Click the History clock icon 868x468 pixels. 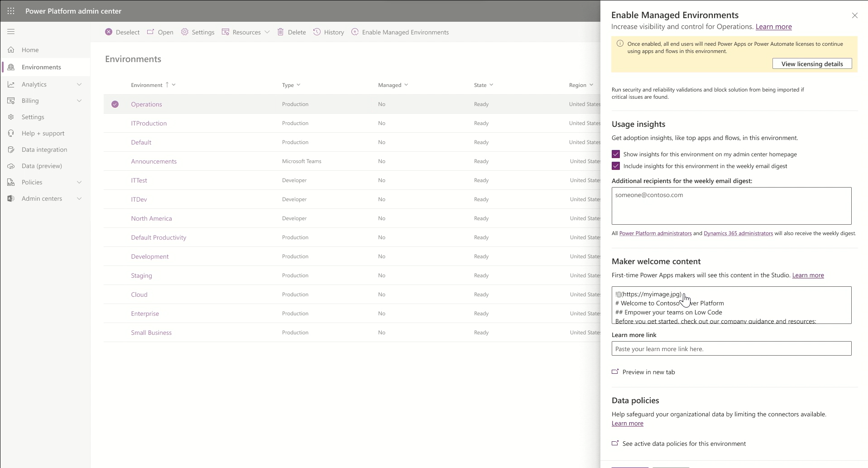[317, 32]
